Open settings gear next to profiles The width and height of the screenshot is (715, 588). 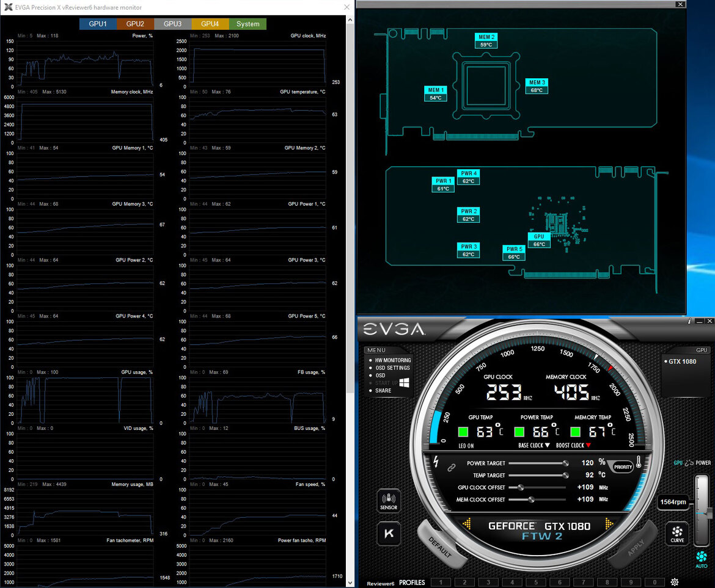675,582
